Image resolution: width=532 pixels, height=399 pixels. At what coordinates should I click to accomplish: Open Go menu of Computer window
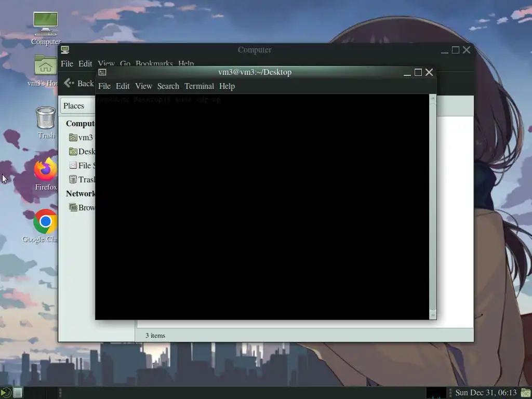click(x=125, y=63)
